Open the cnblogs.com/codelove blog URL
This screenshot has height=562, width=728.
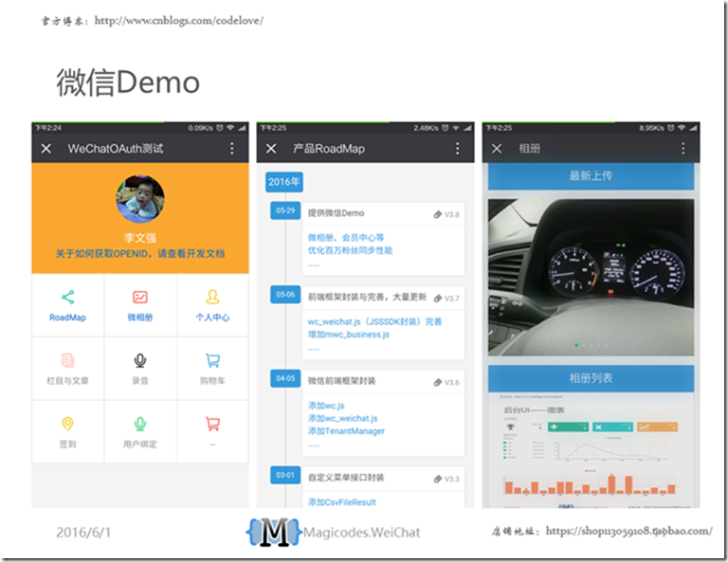coord(179,21)
